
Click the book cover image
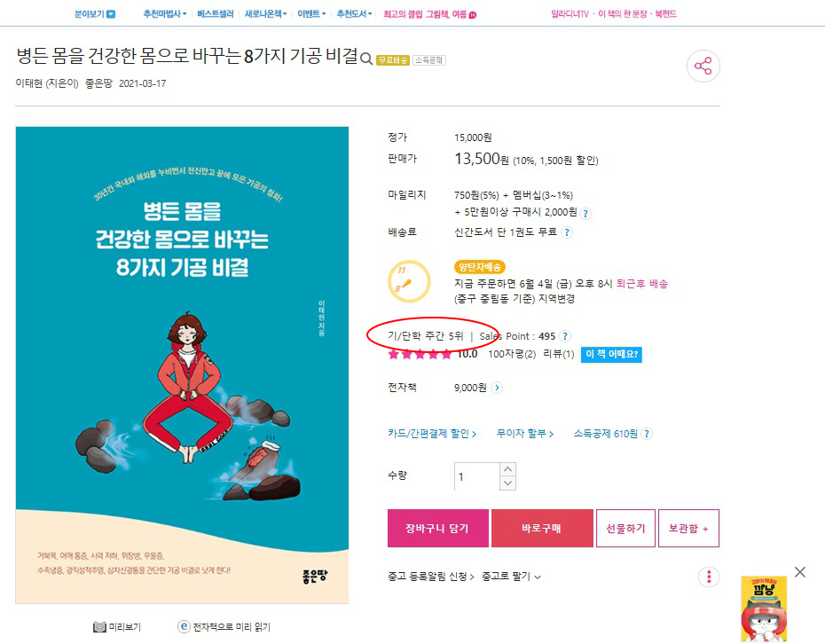182,365
